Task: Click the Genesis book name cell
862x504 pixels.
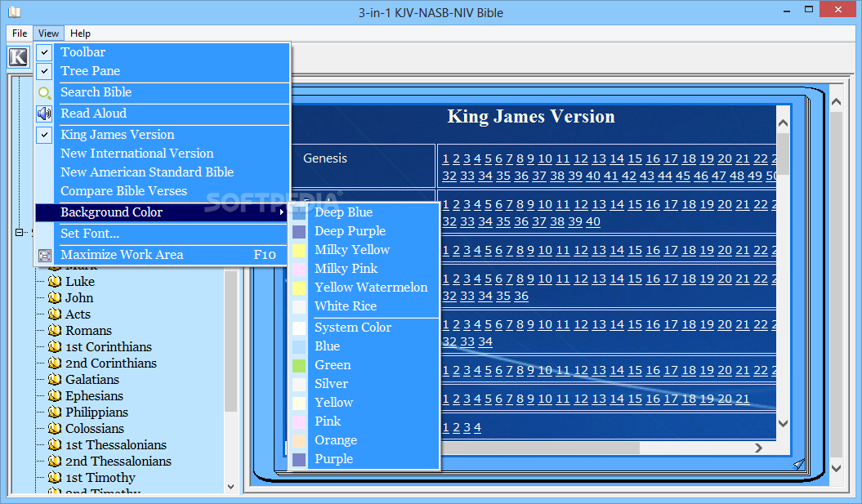Action: (x=363, y=166)
